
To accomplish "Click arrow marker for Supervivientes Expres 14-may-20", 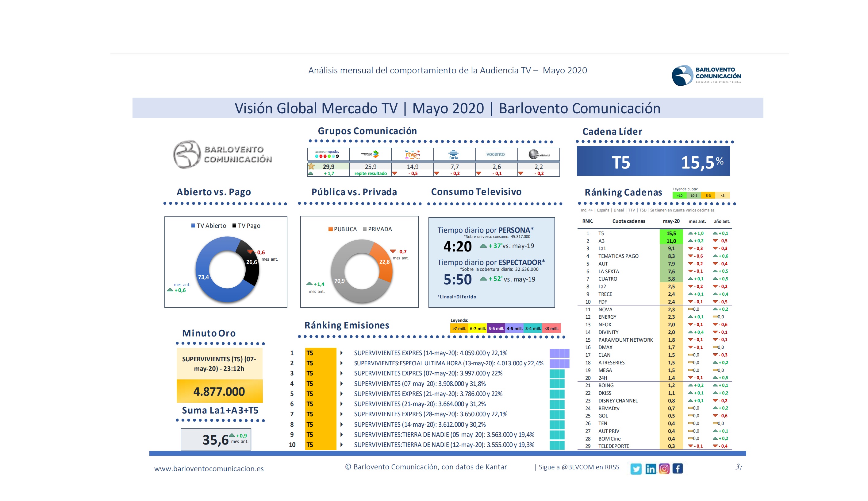I will pos(341,353).
